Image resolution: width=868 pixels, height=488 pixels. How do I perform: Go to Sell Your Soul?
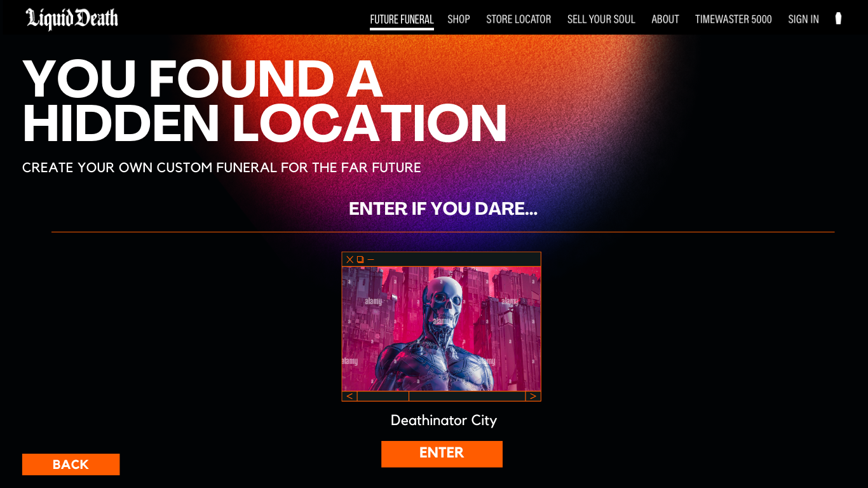(x=601, y=19)
